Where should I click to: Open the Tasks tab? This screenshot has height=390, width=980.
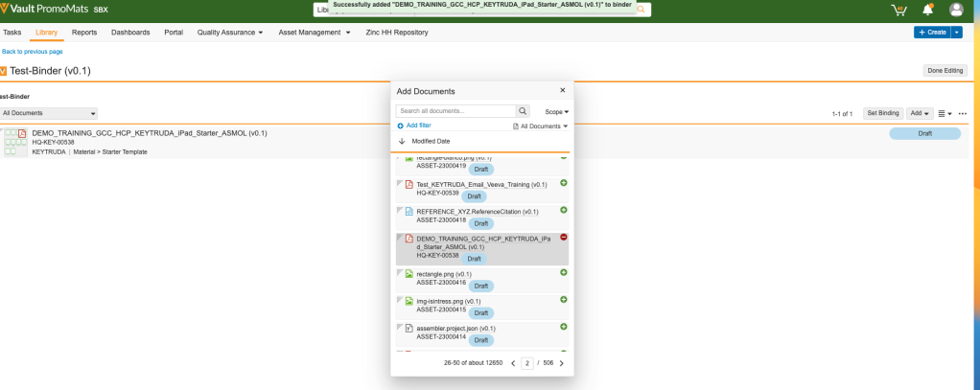[x=12, y=32]
